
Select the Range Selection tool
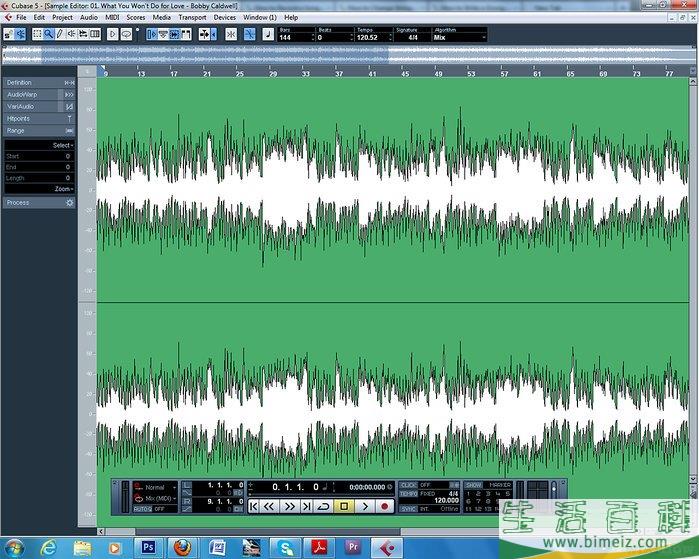point(37,34)
